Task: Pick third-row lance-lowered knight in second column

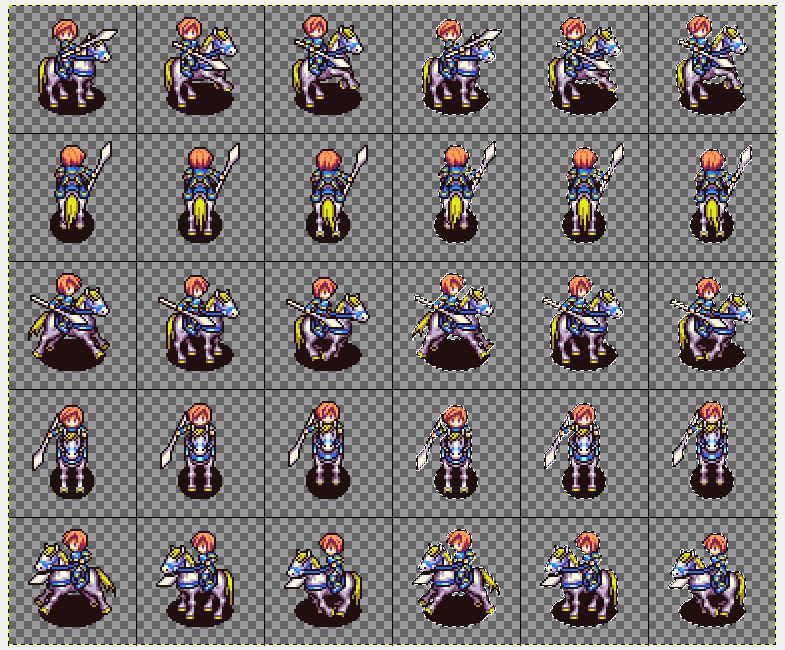Action: tap(198, 322)
